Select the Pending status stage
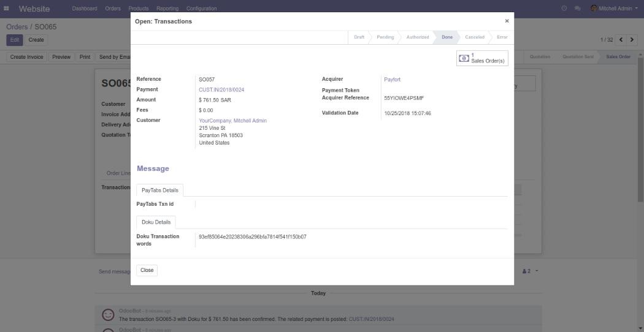 coord(385,37)
